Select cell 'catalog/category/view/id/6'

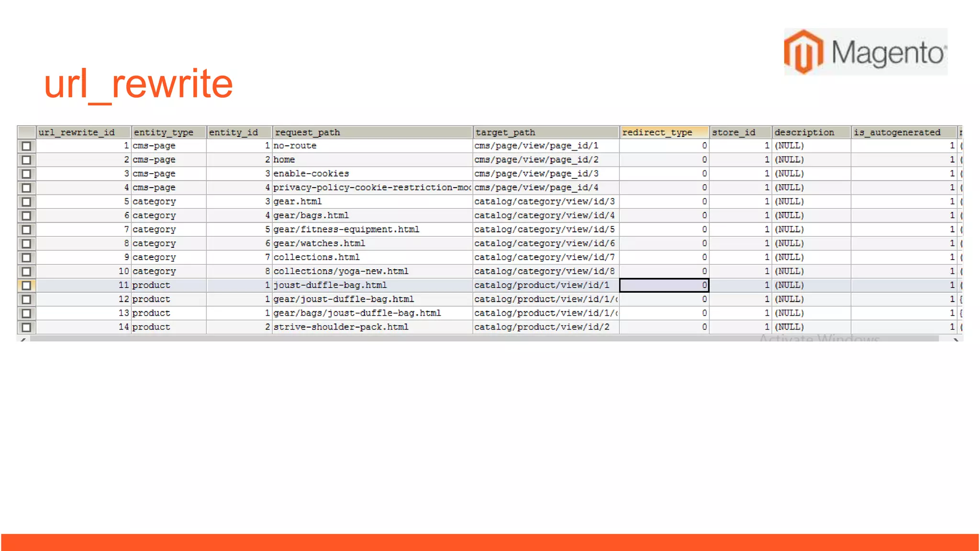click(x=546, y=243)
